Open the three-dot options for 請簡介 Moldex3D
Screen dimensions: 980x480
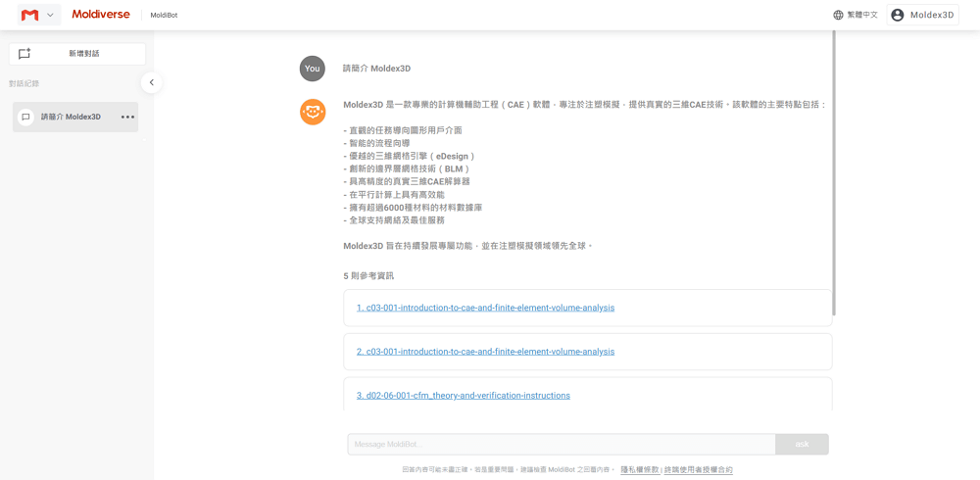(127, 117)
